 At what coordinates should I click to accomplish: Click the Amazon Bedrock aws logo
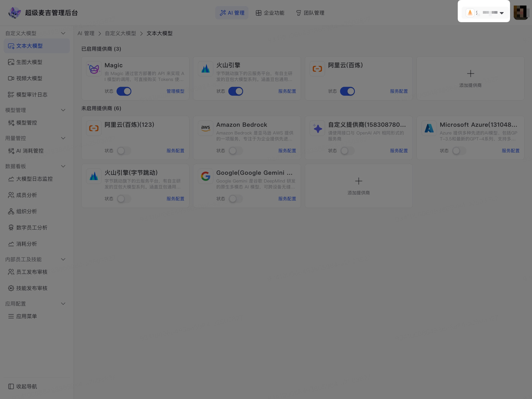coord(206,128)
